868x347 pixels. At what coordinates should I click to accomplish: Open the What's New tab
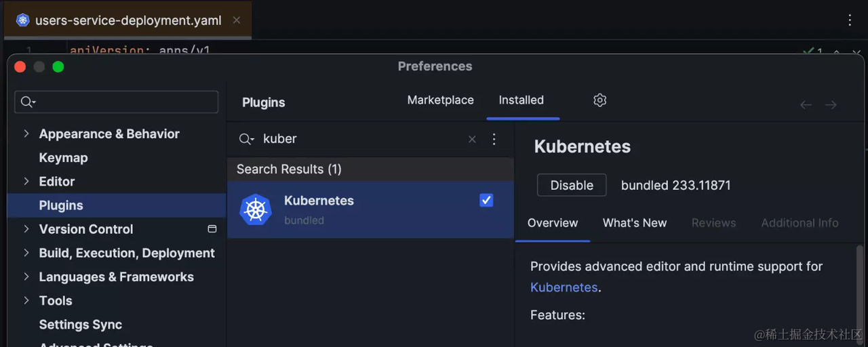tap(635, 223)
